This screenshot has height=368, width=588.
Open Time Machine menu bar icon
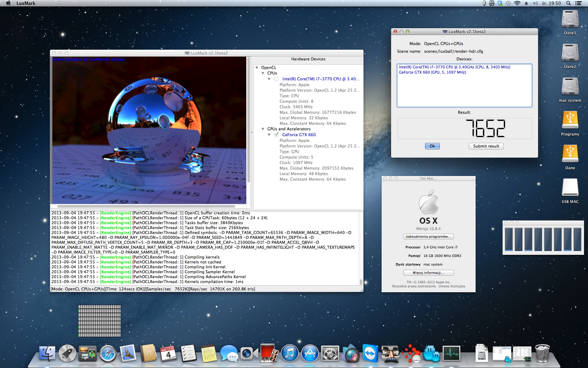click(508, 3)
